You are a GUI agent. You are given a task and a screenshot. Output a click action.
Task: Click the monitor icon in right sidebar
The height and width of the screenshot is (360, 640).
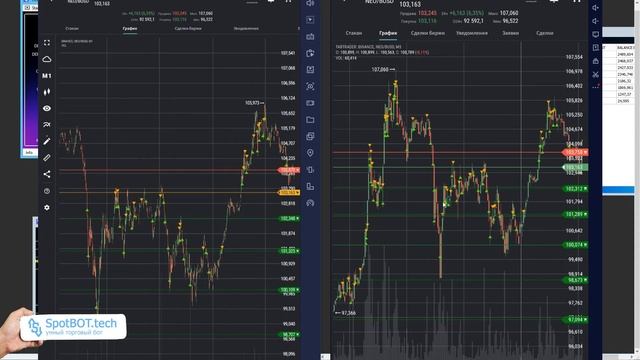596,34
